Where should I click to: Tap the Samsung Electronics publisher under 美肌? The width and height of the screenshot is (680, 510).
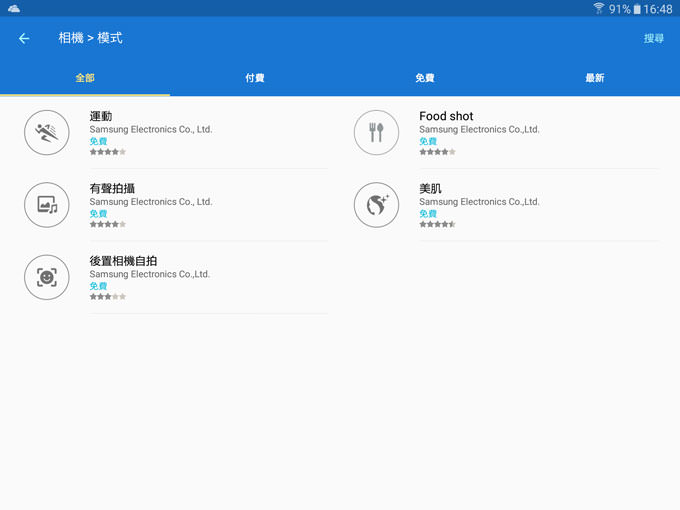coord(479,202)
